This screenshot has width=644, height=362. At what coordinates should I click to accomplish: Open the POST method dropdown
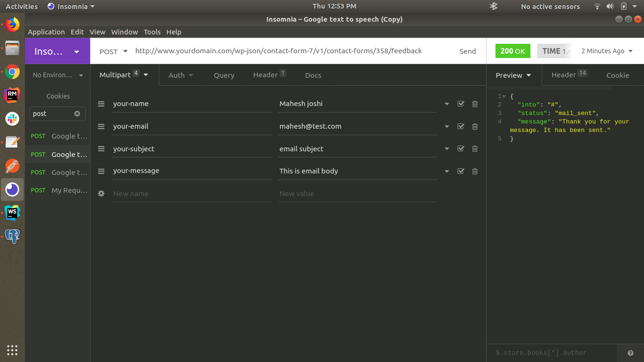[113, 51]
